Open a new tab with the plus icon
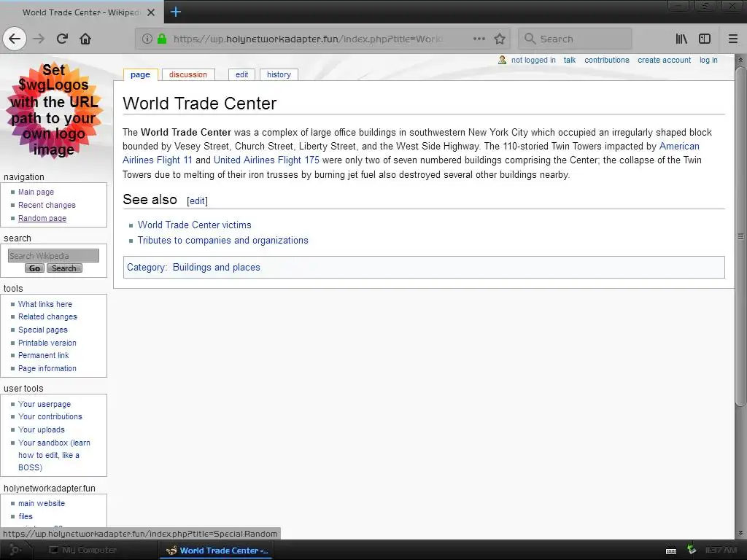Image resolution: width=747 pixels, height=560 pixels. pos(175,12)
